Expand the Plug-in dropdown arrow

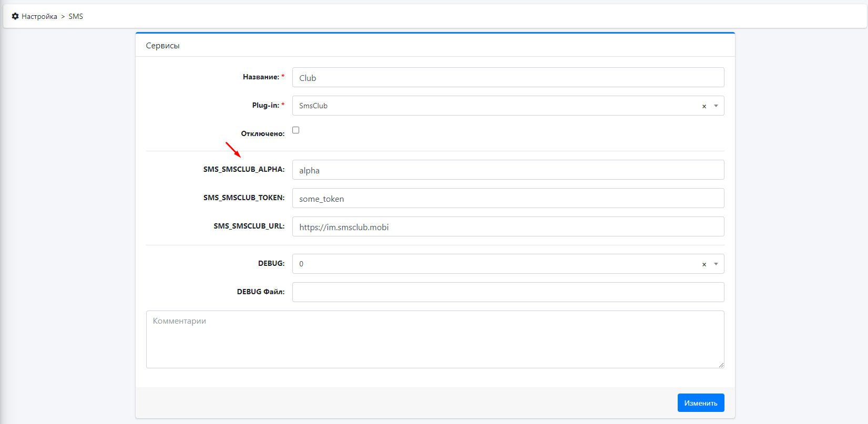[716, 106]
